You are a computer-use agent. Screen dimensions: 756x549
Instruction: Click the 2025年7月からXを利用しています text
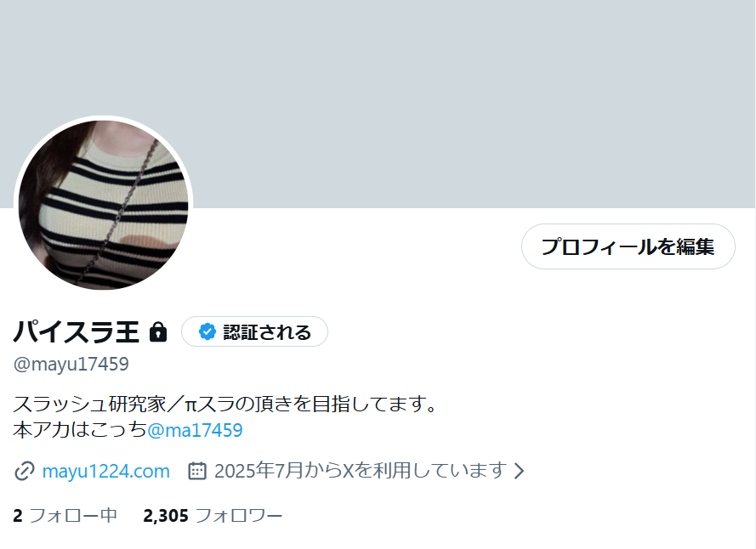point(361,471)
